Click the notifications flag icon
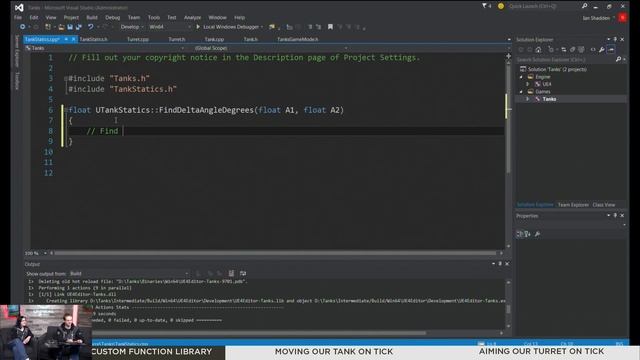 [484, 6]
